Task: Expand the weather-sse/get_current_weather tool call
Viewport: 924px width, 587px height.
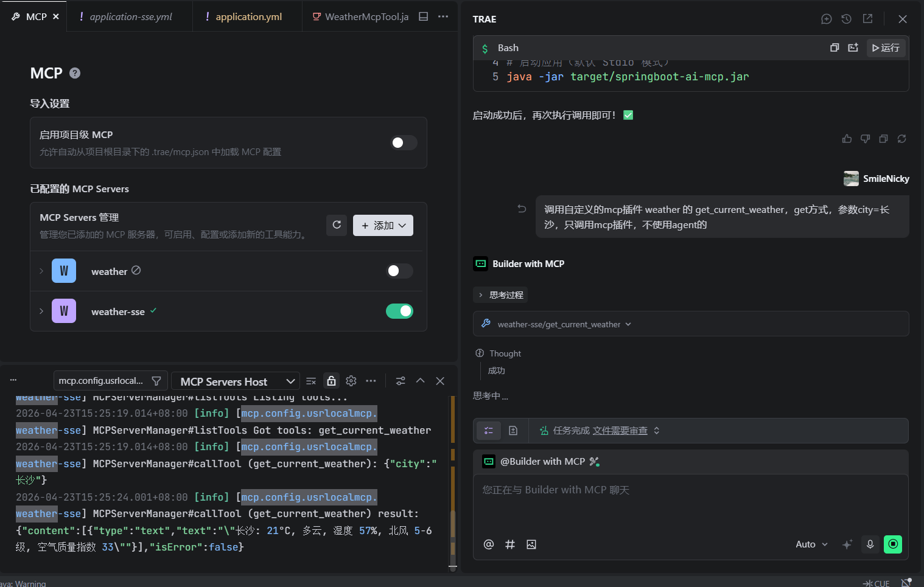Action: (691, 324)
